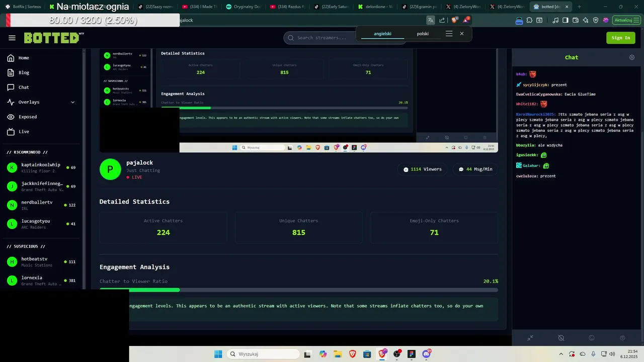Close the botted browser tab
Viewport: 644px width, 362px height.
click(567, 7)
